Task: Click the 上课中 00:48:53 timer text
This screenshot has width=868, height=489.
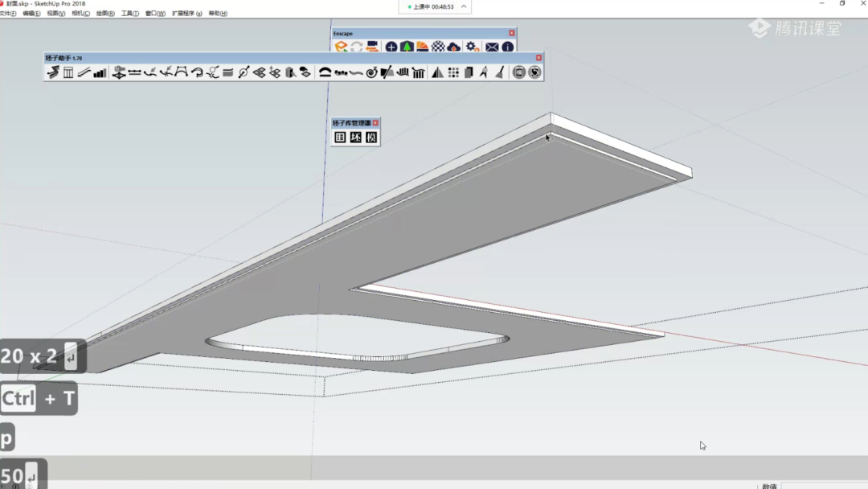Action: [x=433, y=6]
